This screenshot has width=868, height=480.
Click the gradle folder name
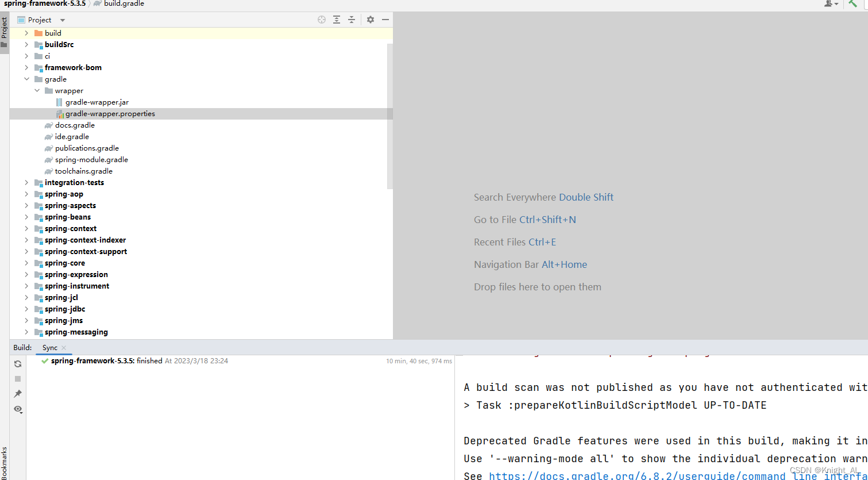(x=56, y=79)
